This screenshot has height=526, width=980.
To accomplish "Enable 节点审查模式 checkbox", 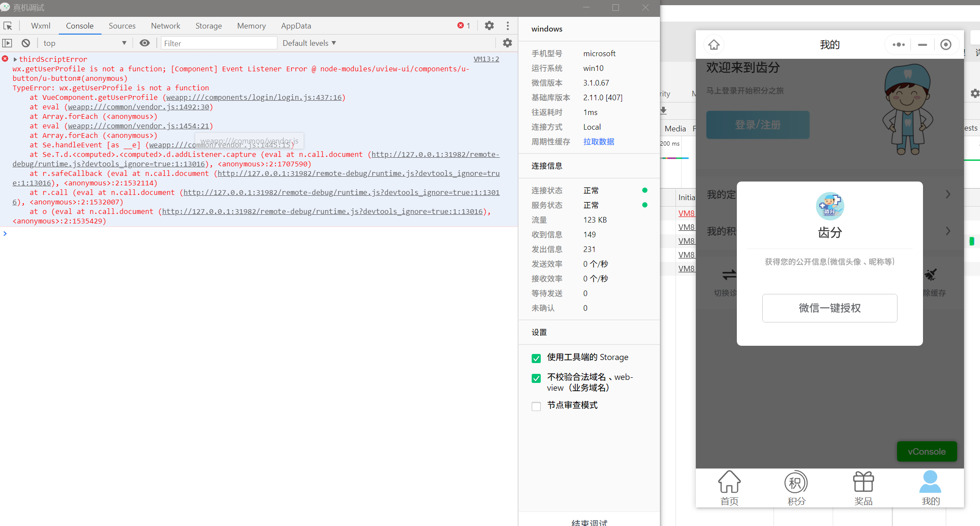I will 536,406.
